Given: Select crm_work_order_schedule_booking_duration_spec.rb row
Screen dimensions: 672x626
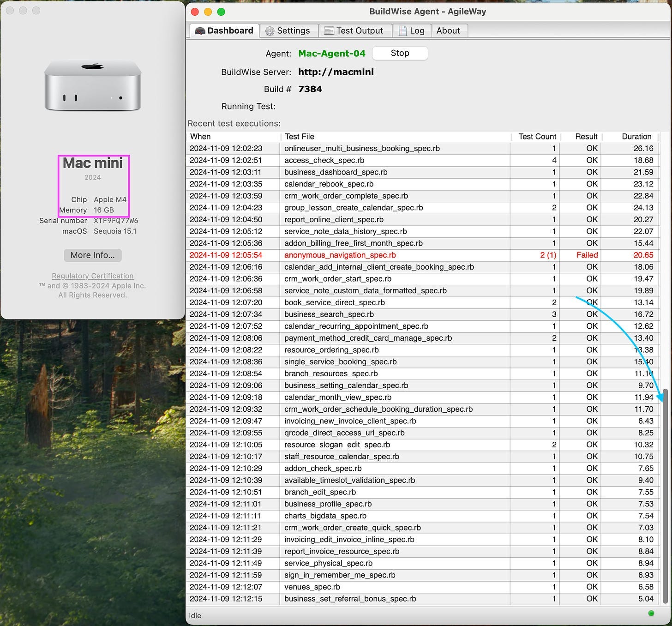Looking at the screenshot, I should click(x=422, y=409).
